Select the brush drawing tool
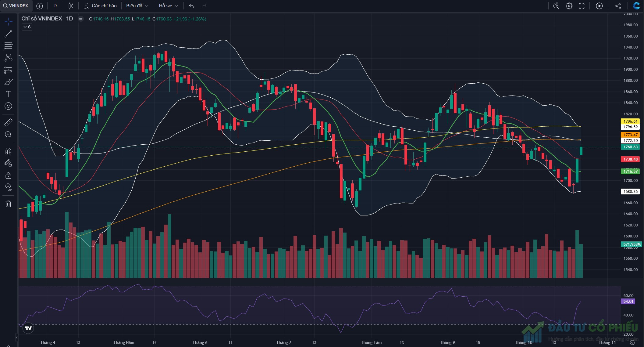The image size is (644, 347). tap(9, 82)
